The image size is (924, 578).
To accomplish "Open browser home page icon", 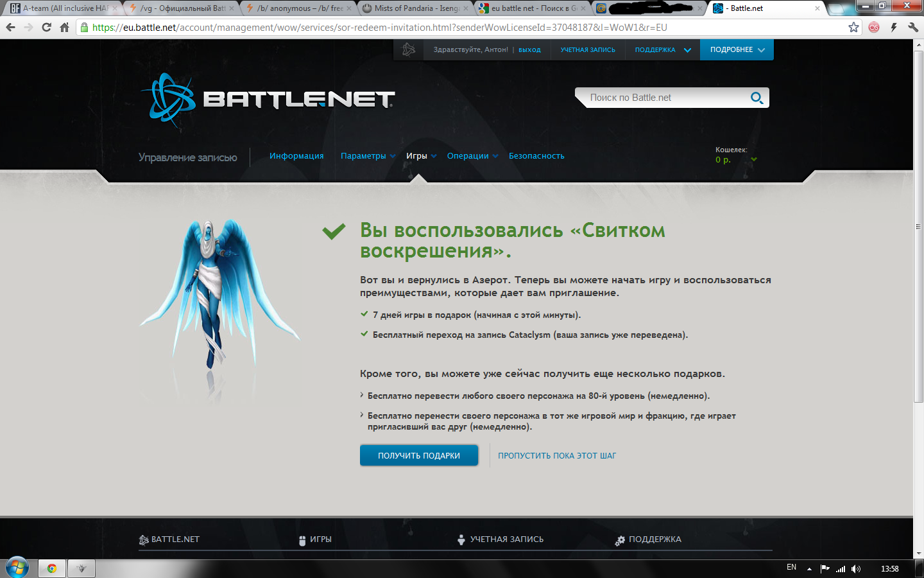I will pyautogui.click(x=64, y=28).
